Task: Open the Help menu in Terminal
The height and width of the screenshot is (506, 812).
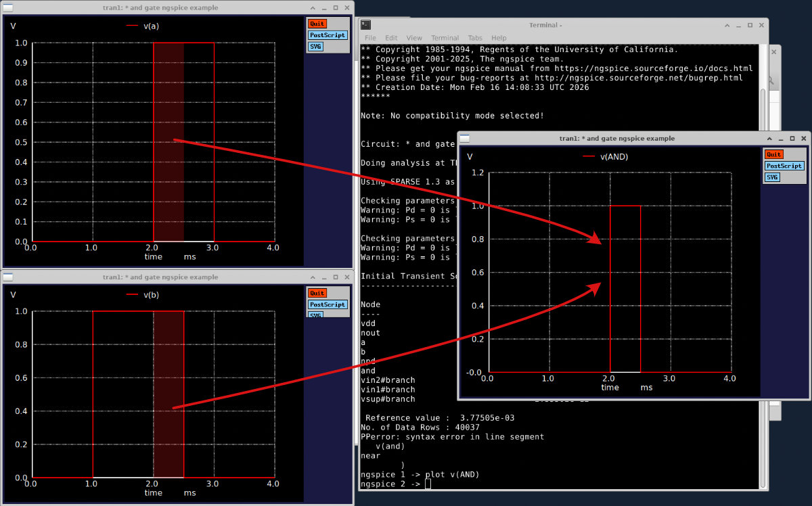Action: pyautogui.click(x=499, y=38)
